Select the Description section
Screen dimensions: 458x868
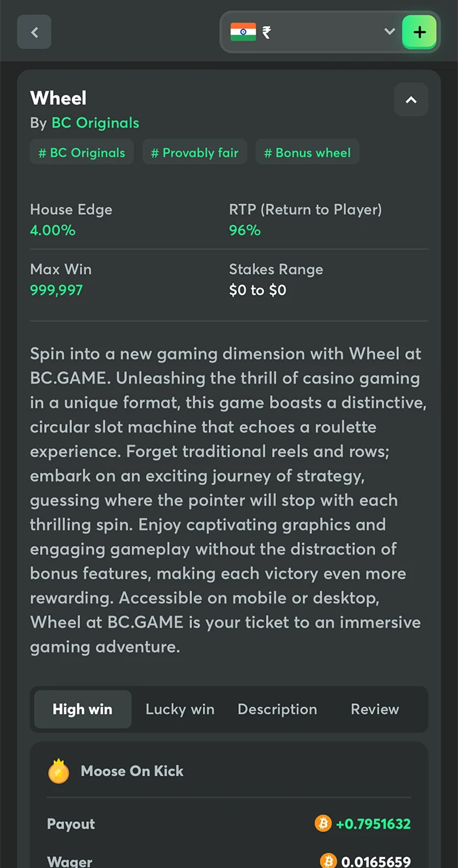point(278,709)
